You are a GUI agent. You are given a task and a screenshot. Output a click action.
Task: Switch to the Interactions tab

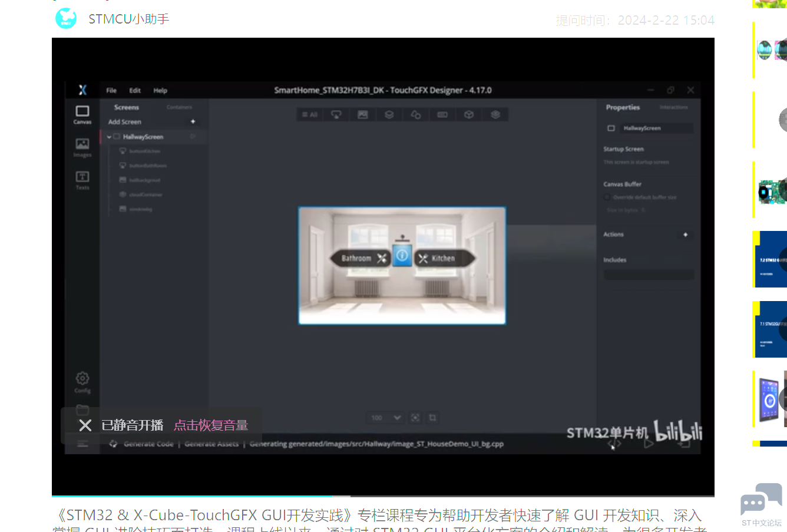click(673, 107)
